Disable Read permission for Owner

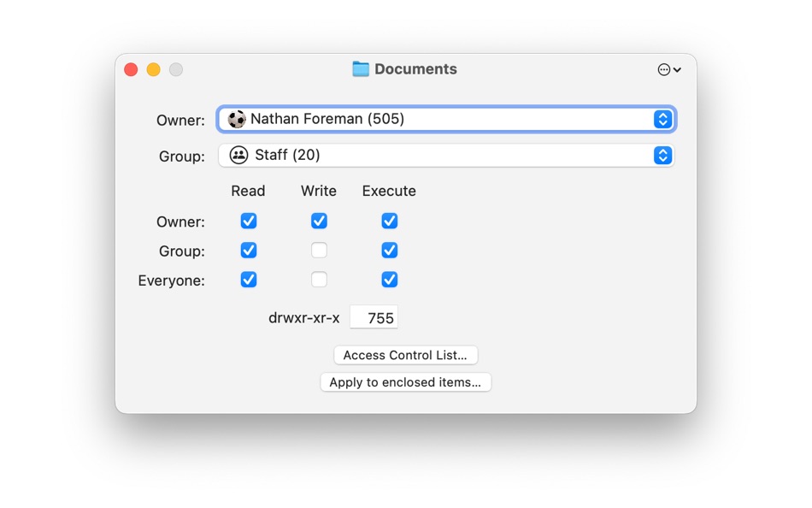(248, 221)
